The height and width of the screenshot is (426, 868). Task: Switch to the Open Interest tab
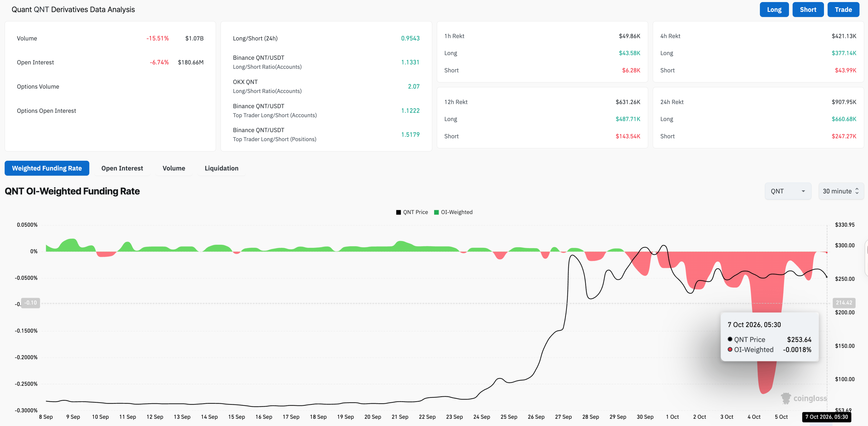pyautogui.click(x=122, y=168)
